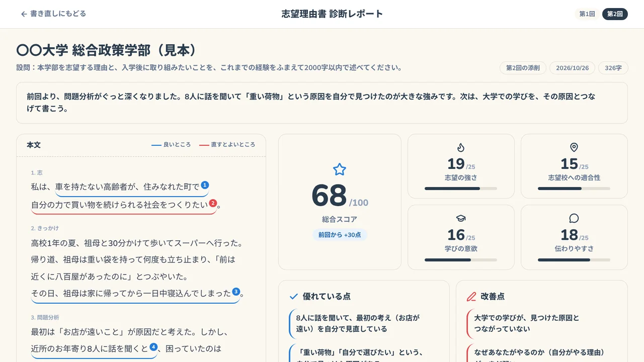Viewport: 644px width, 362px height.
Task: Click the 68 total score number
Action: tap(330, 196)
